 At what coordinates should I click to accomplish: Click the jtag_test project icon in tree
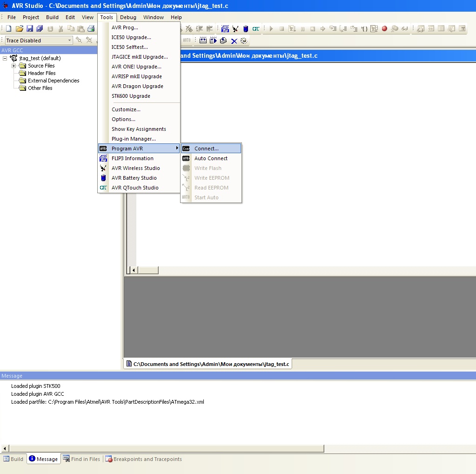[13, 58]
